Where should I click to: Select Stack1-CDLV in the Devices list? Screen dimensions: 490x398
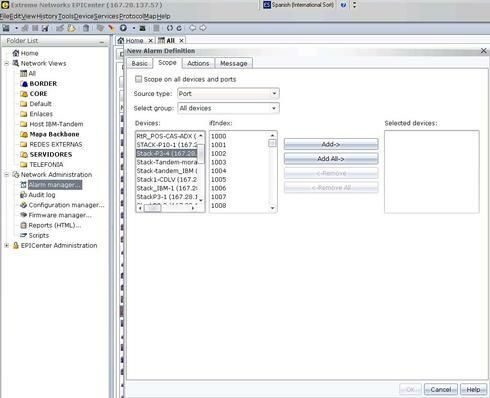click(167, 179)
